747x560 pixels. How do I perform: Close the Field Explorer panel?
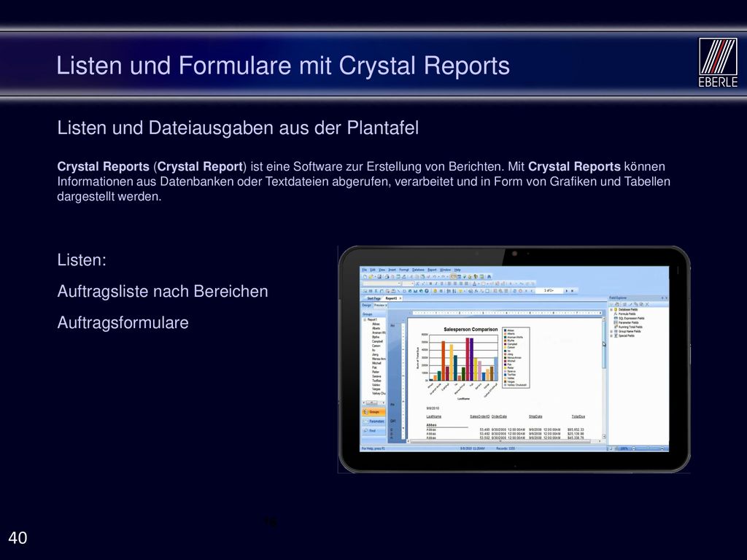click(667, 297)
